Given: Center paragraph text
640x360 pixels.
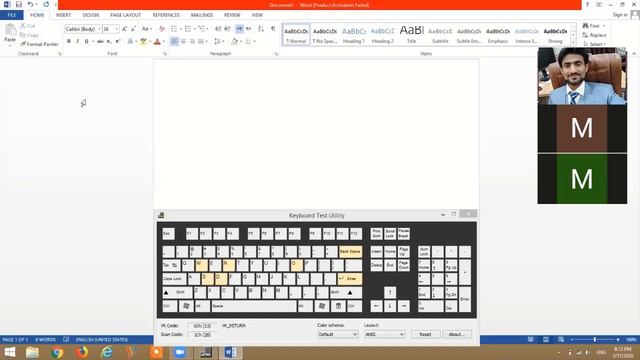Looking at the screenshot, I should 183,41.
